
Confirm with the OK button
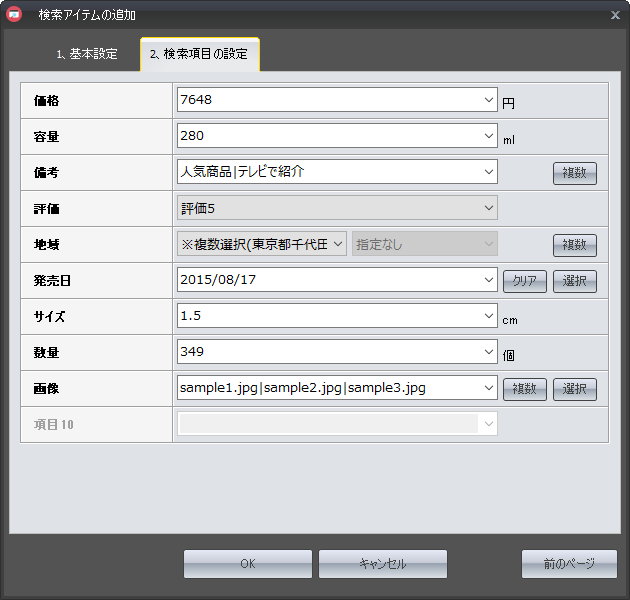pos(248,564)
